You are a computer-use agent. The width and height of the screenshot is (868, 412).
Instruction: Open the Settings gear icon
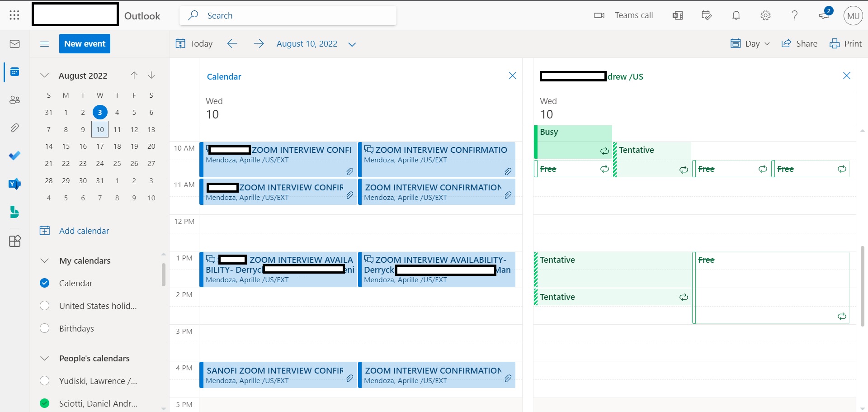coord(765,15)
